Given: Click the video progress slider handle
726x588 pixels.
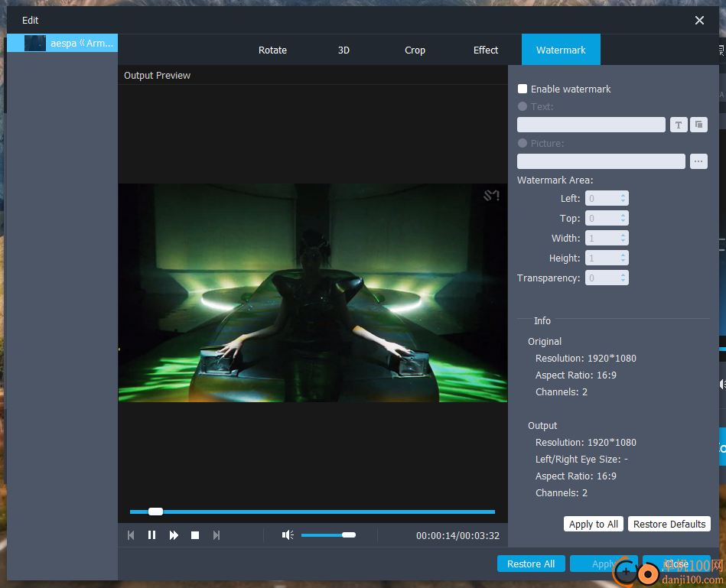Looking at the screenshot, I should pyautogui.click(x=155, y=512).
